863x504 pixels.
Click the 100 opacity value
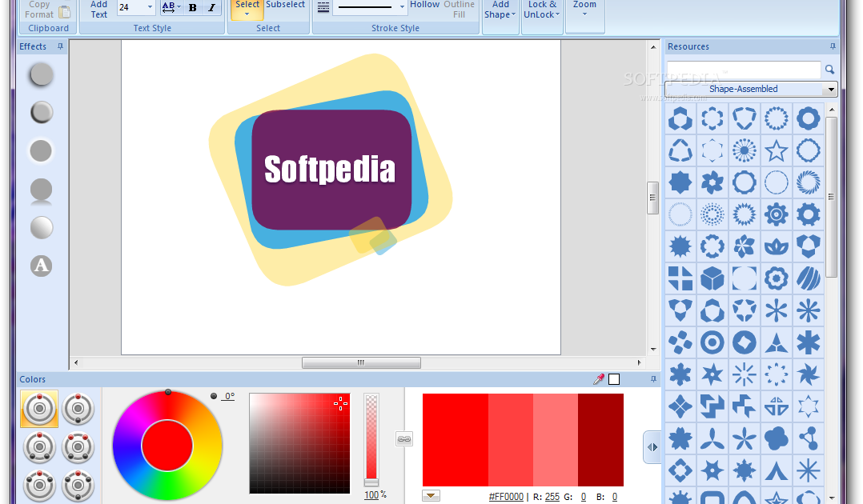371,495
